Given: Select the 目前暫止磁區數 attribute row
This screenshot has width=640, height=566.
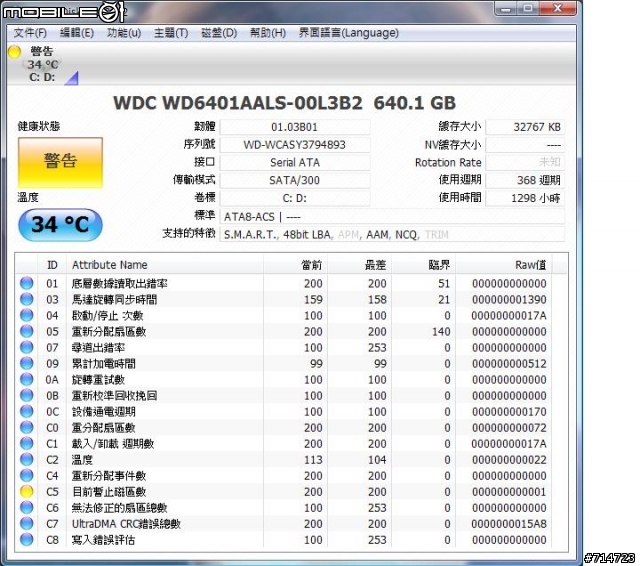Looking at the screenshot, I should pos(286,492).
